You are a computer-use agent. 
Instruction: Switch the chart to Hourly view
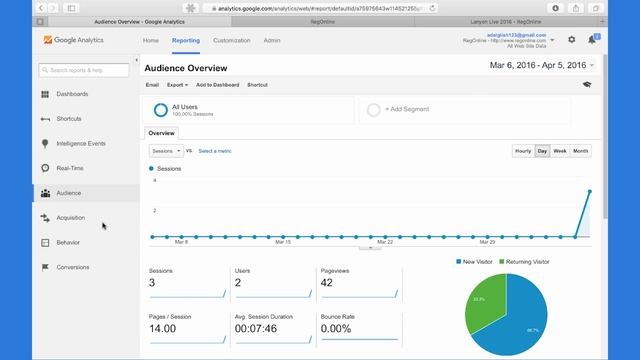(523, 151)
